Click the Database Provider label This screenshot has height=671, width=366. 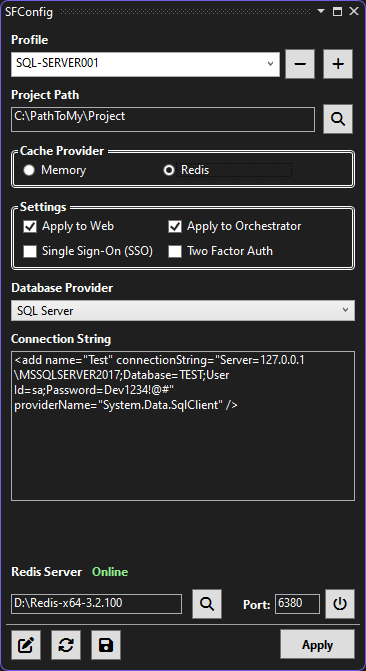pos(62,288)
